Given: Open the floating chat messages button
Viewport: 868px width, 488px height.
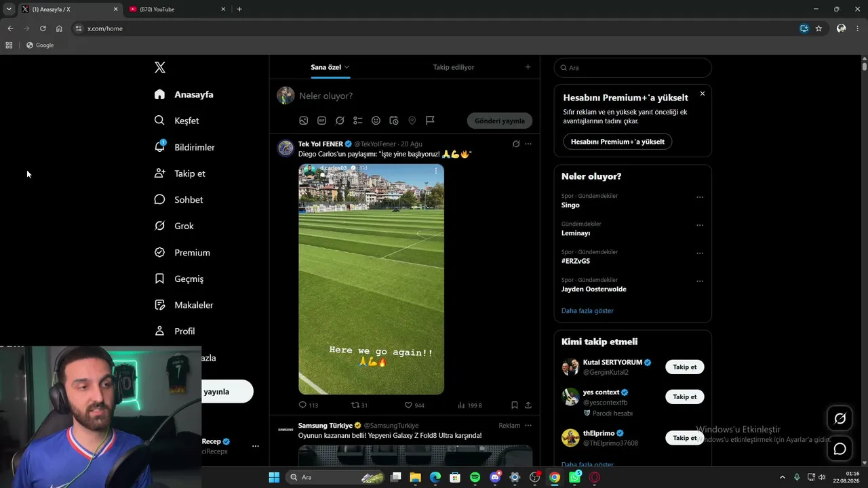Looking at the screenshot, I should (840, 449).
